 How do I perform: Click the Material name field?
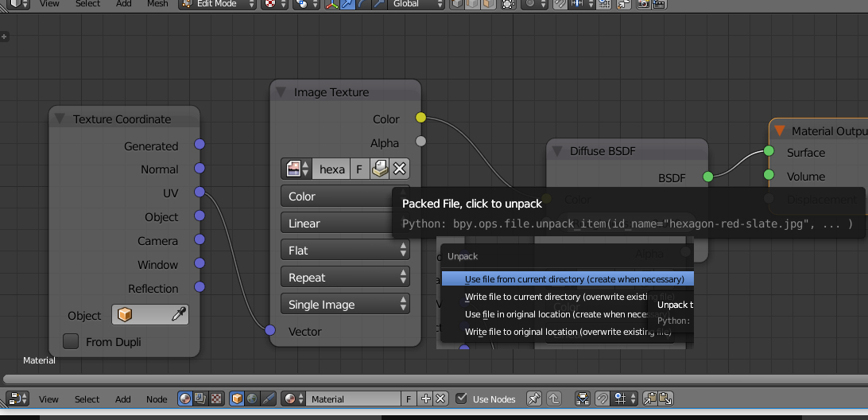(354, 399)
